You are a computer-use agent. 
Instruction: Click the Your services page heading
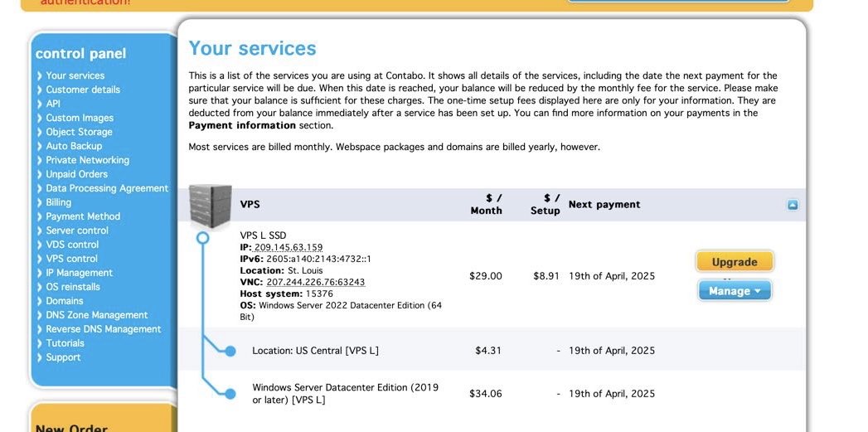(252, 48)
